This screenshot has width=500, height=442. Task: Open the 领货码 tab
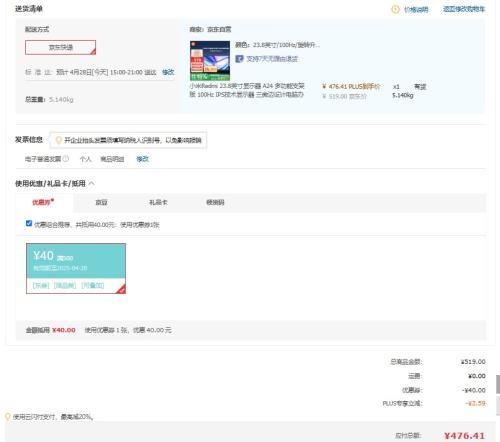coord(215,202)
